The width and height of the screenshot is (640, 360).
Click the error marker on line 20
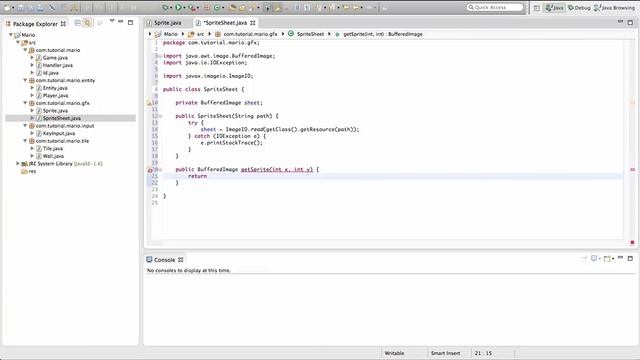point(149,170)
